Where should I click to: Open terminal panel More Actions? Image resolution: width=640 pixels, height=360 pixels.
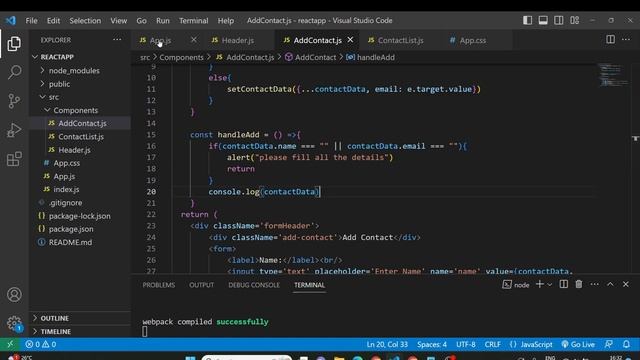pyautogui.click(x=594, y=284)
